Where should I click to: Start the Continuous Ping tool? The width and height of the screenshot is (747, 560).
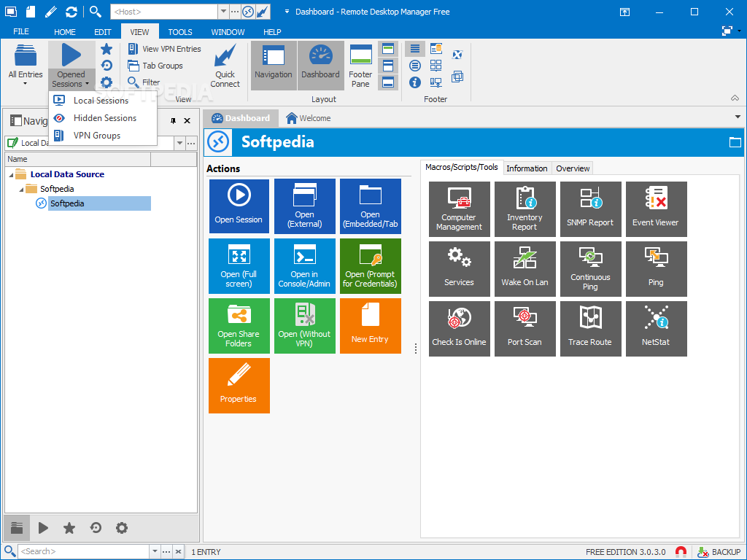pyautogui.click(x=590, y=269)
